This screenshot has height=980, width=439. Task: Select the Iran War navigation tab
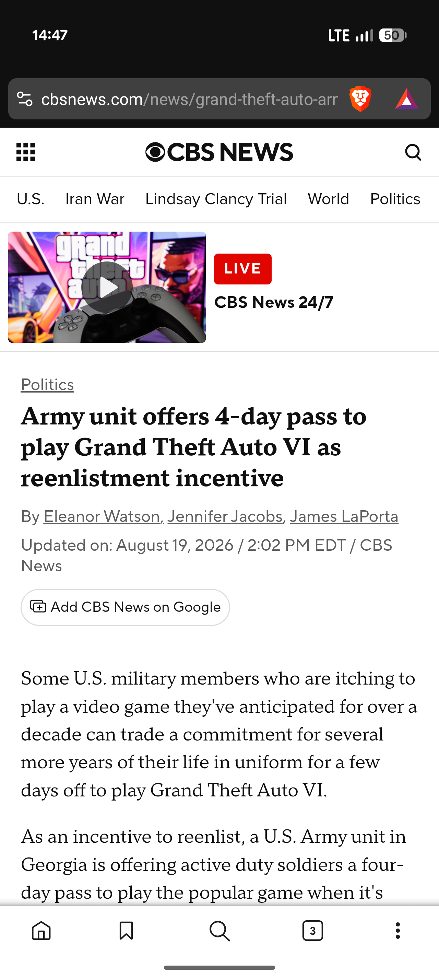click(95, 199)
